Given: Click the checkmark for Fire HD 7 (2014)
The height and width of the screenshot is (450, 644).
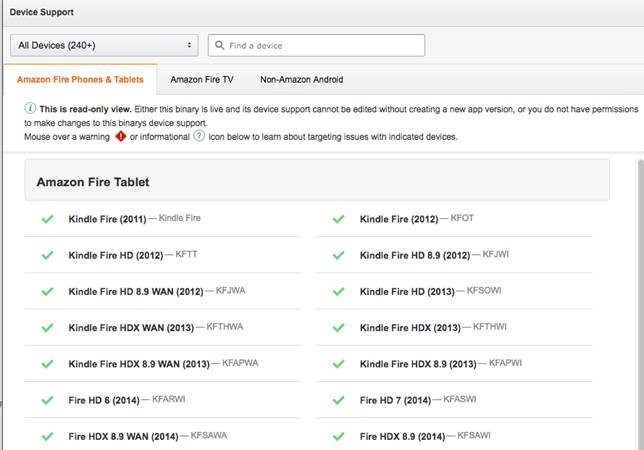Looking at the screenshot, I should (x=338, y=399).
